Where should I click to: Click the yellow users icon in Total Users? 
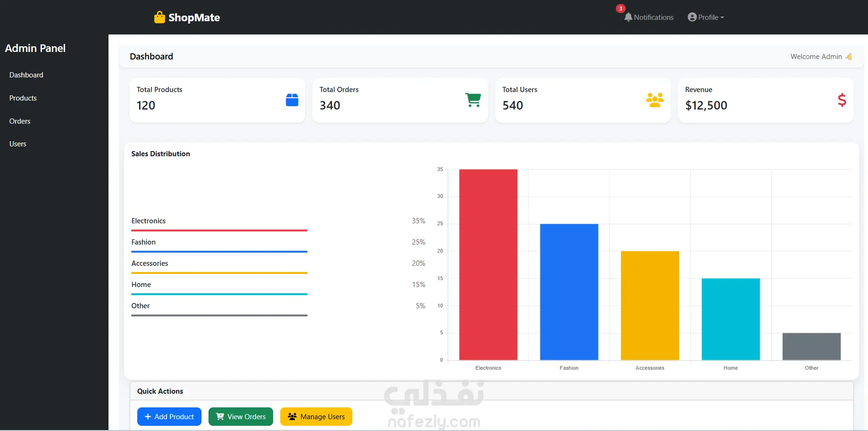655,100
